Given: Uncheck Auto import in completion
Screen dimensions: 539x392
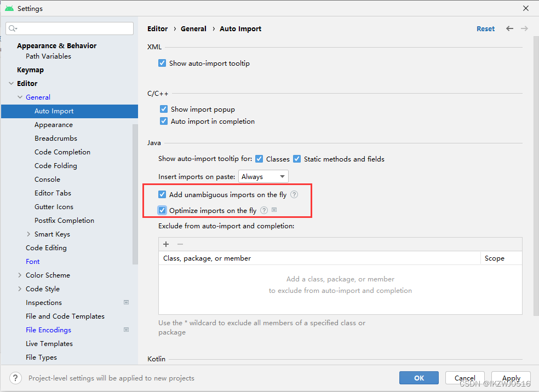Looking at the screenshot, I should coord(164,121).
